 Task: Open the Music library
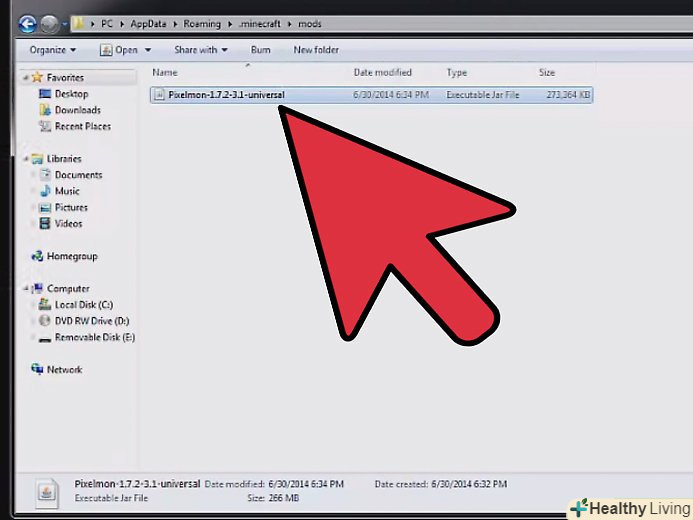(67, 191)
